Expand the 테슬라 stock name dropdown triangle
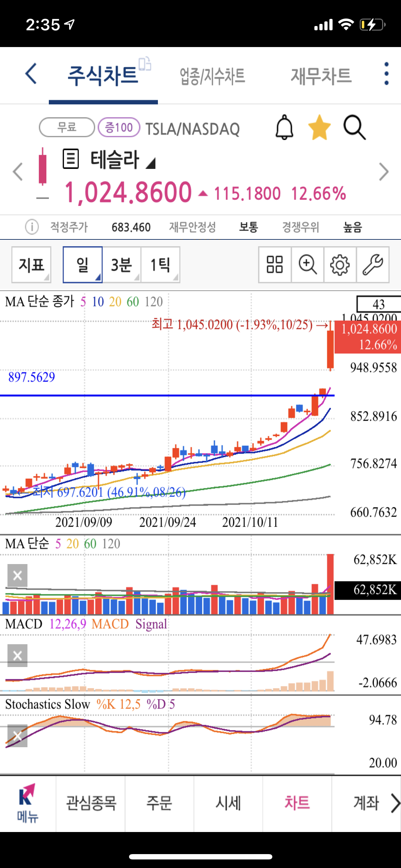This screenshot has height=868, width=401. click(151, 163)
